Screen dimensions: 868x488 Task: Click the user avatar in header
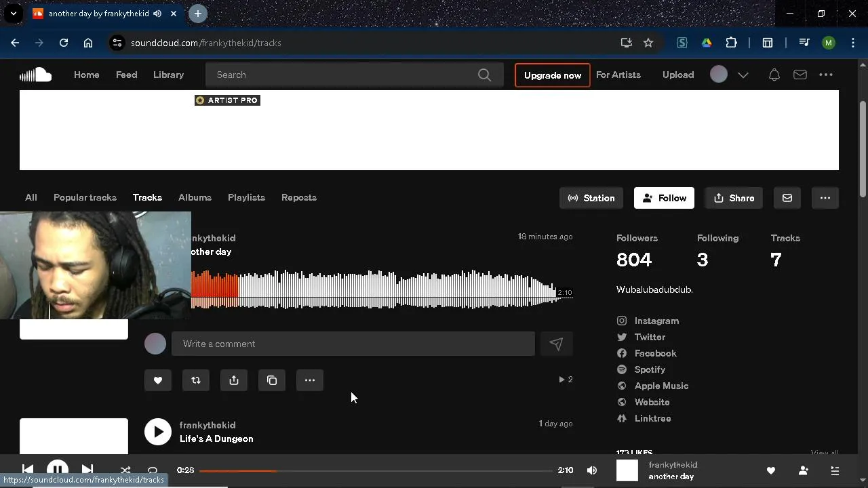pos(719,75)
